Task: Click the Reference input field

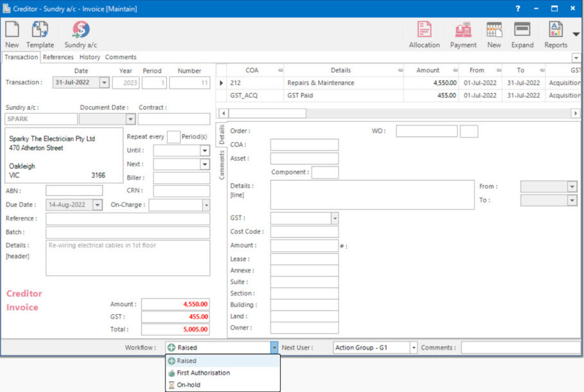Action: tap(128, 219)
